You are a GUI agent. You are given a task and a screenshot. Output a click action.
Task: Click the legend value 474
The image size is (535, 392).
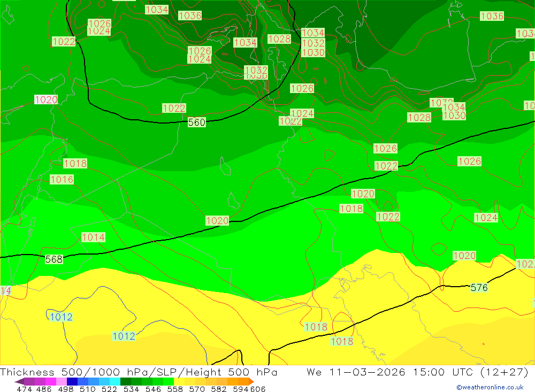(24, 389)
